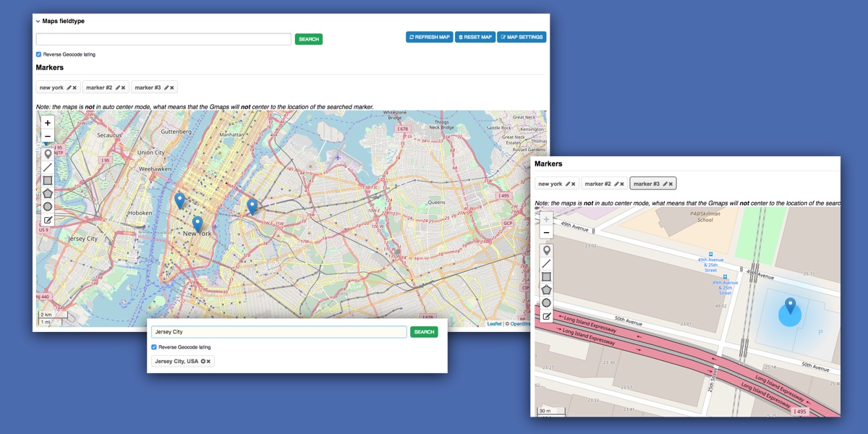Zoom out on the New York map
This screenshot has height=434, width=868.
pyautogui.click(x=48, y=136)
